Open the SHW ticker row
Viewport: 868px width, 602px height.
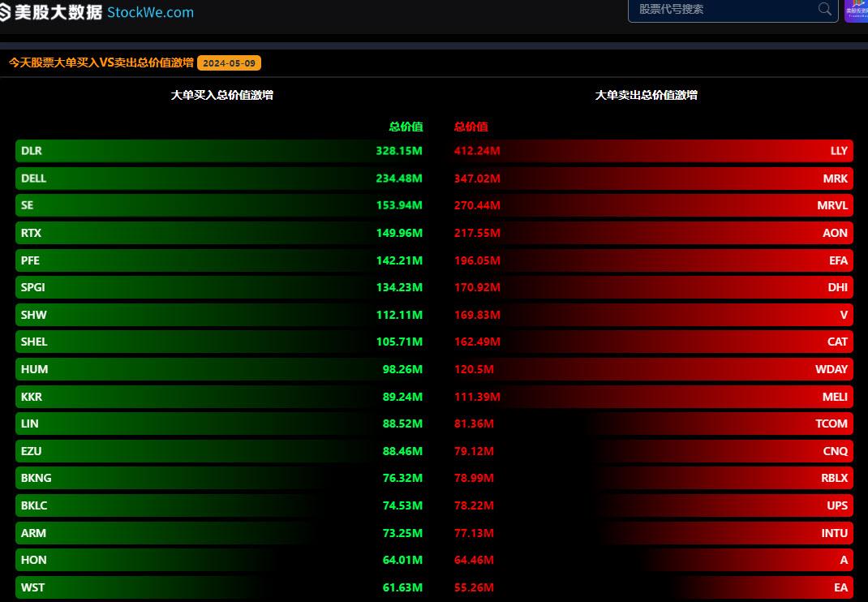click(x=221, y=315)
